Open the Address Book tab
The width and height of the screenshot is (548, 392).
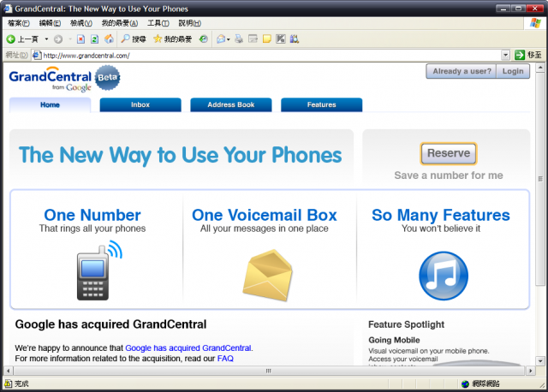pos(231,104)
